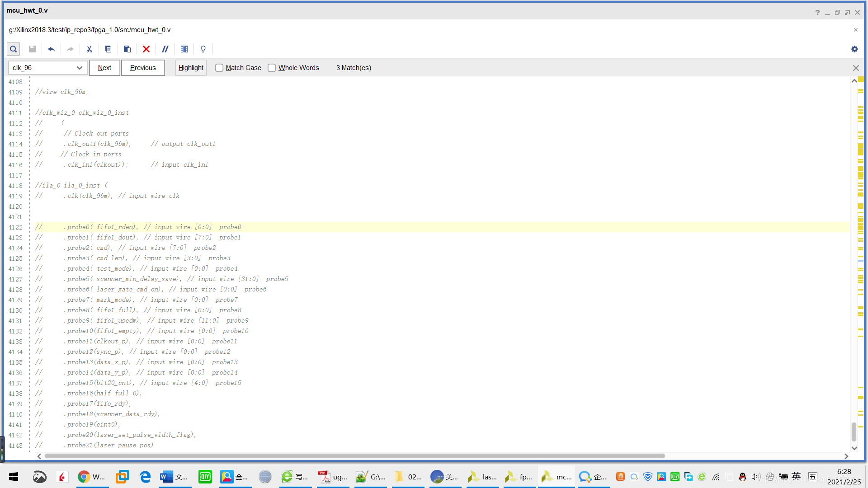Open Chrome from the Windows taskbar
Screen dimensions: 868x488
pos(84,477)
